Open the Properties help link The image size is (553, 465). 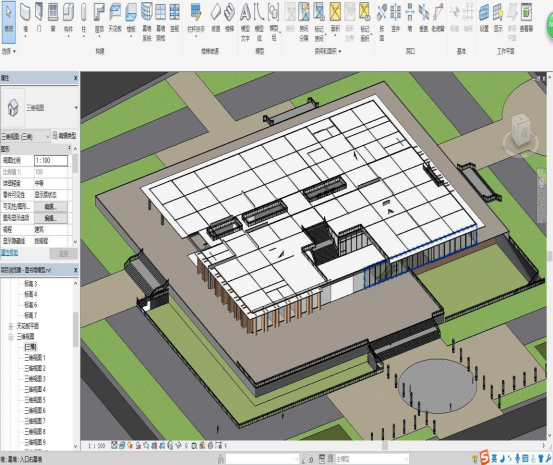coord(10,253)
